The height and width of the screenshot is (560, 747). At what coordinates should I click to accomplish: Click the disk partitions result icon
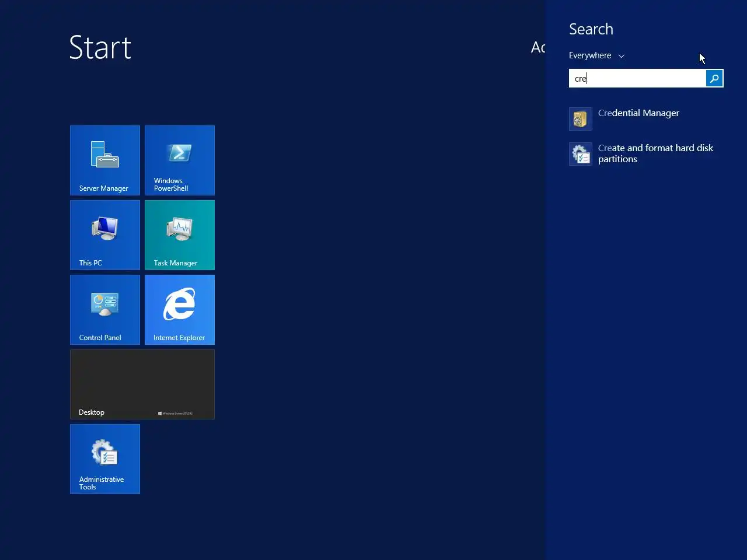pyautogui.click(x=581, y=154)
